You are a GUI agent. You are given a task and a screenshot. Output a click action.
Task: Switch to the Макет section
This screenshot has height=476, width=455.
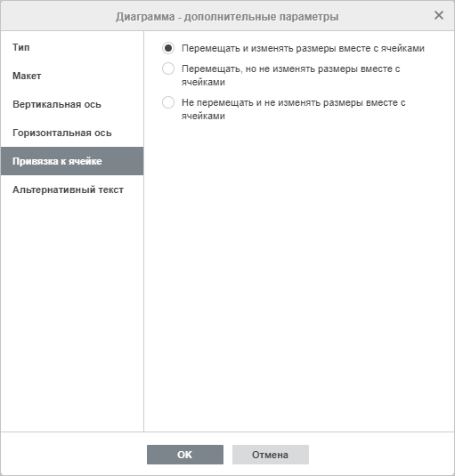point(72,76)
